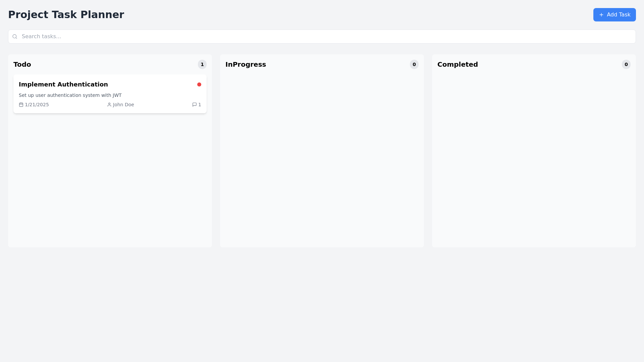
Task: Open the Todo column header
Action: tap(22, 64)
